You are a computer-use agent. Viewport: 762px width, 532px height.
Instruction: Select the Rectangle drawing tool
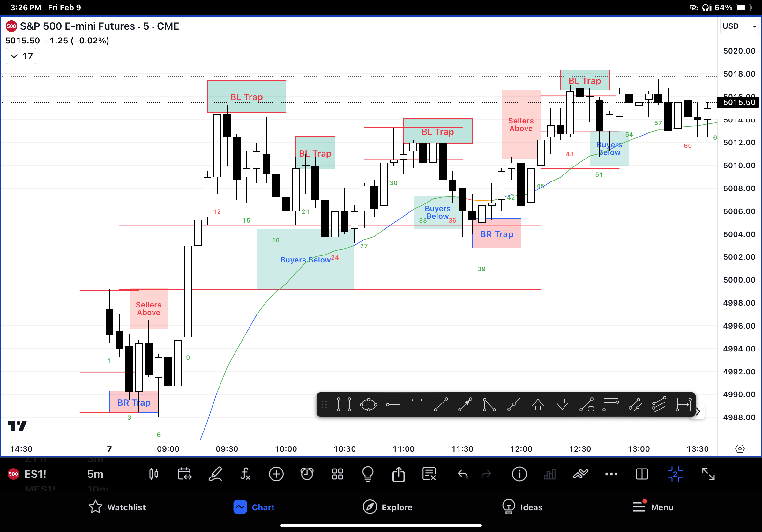[x=344, y=405]
